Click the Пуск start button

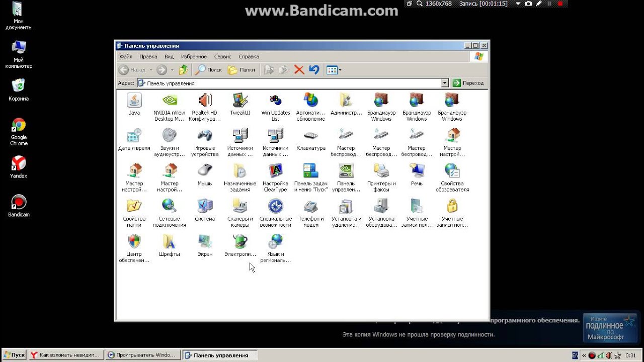coord(14,355)
